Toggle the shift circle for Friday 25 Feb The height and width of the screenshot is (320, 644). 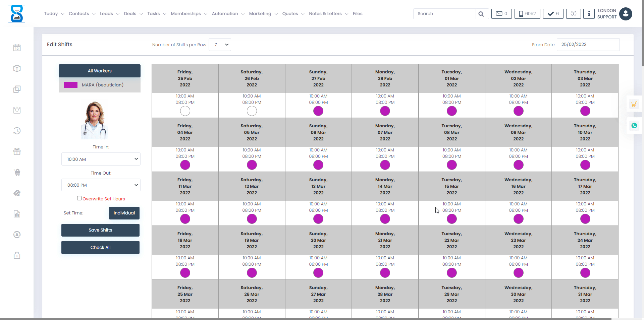pyautogui.click(x=185, y=111)
